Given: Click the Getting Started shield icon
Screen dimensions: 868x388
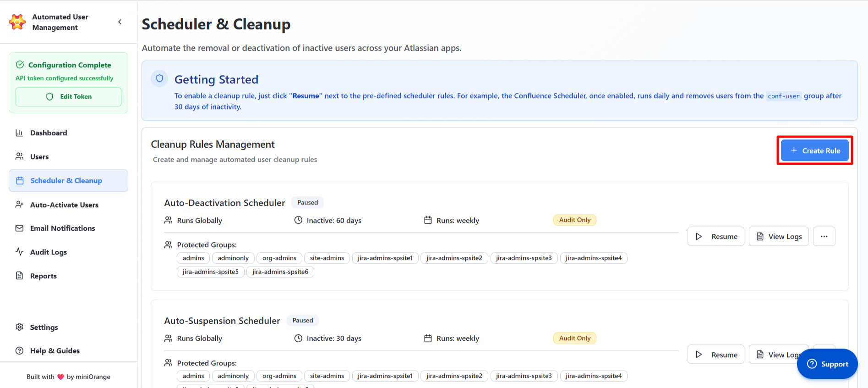Looking at the screenshot, I should point(159,79).
